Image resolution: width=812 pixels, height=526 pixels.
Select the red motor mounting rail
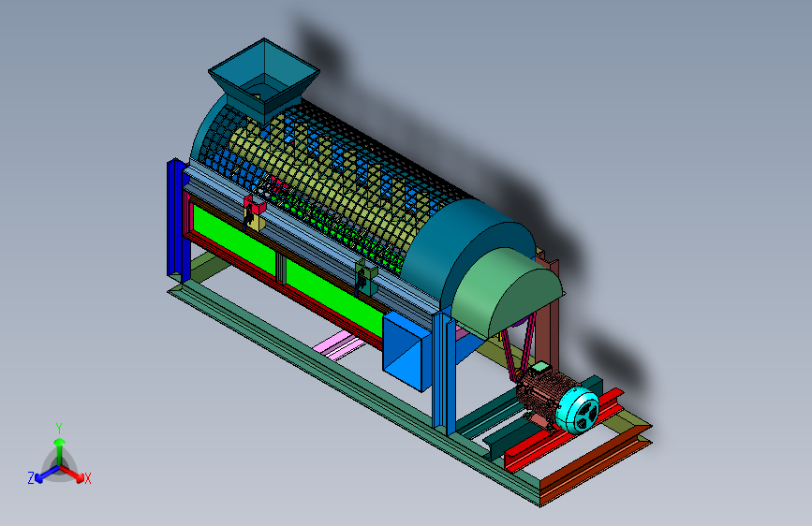(564, 430)
